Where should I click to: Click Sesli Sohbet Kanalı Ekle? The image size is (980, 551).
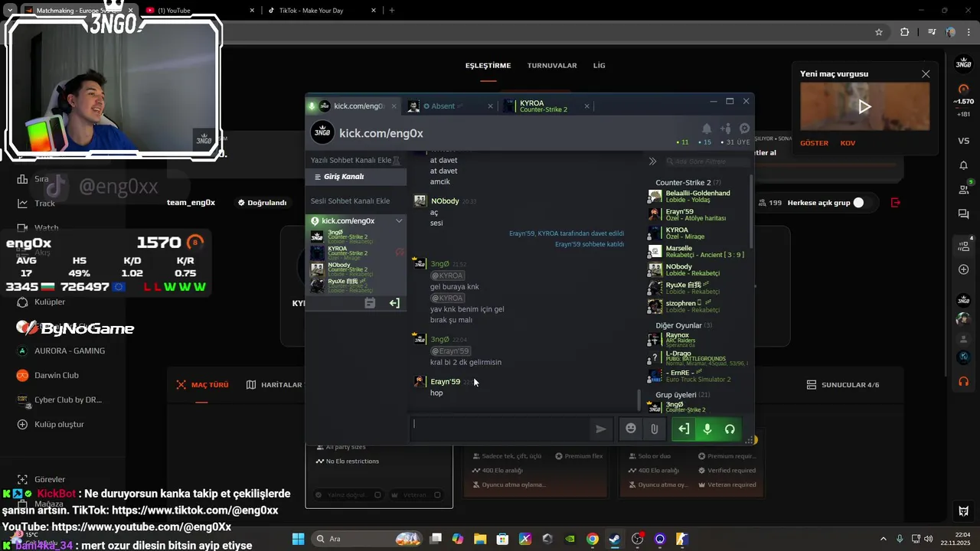350,201
